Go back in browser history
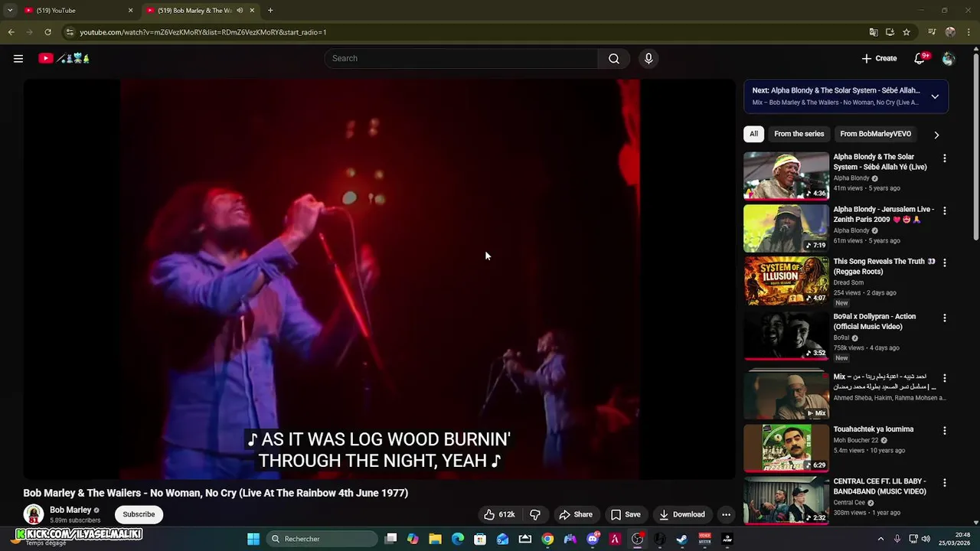This screenshot has height=551, width=980. tap(11, 32)
